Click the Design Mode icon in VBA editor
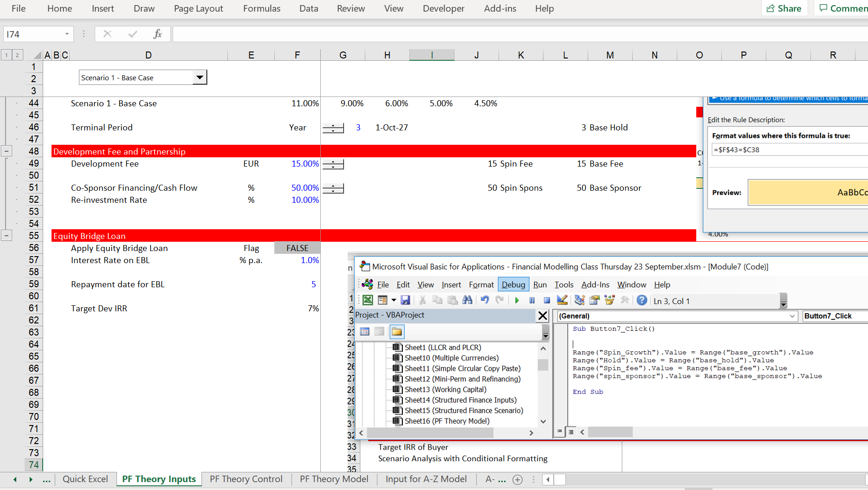Viewport: 868px width, 490px height. click(x=562, y=300)
